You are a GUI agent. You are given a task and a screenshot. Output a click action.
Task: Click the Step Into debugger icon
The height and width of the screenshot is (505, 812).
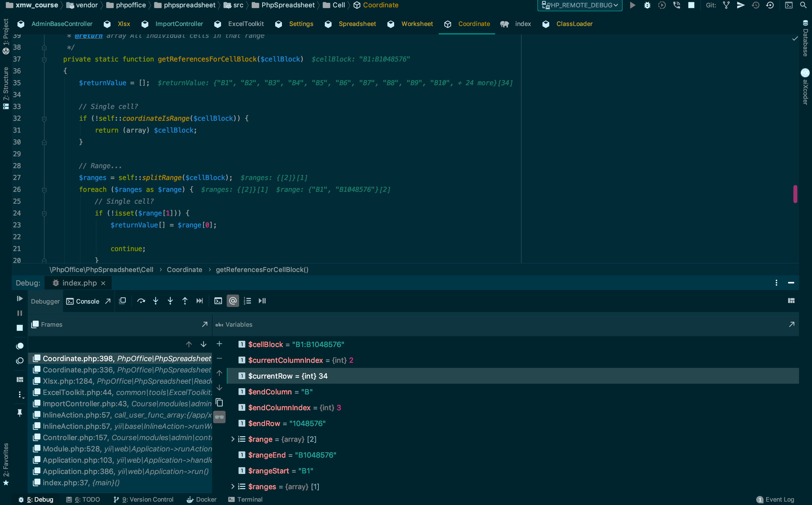point(156,301)
